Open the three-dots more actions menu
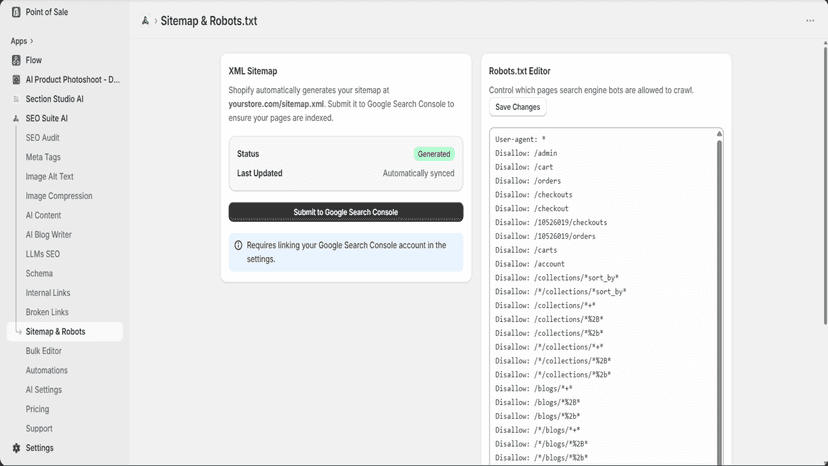This screenshot has width=828, height=466. click(x=810, y=21)
